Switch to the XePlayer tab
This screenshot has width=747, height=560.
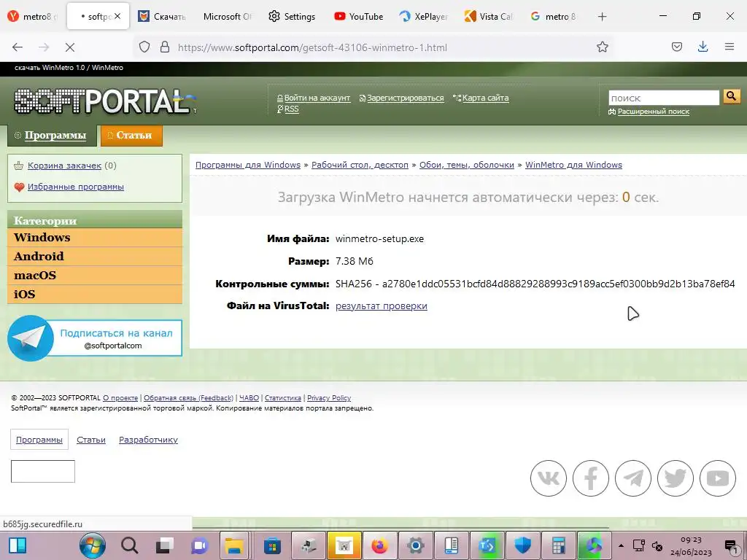click(x=424, y=17)
